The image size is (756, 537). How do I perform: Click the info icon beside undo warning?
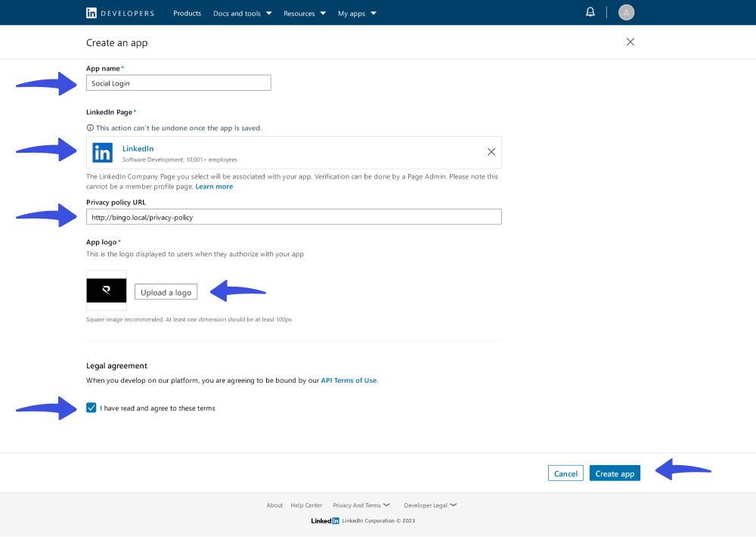(x=90, y=128)
